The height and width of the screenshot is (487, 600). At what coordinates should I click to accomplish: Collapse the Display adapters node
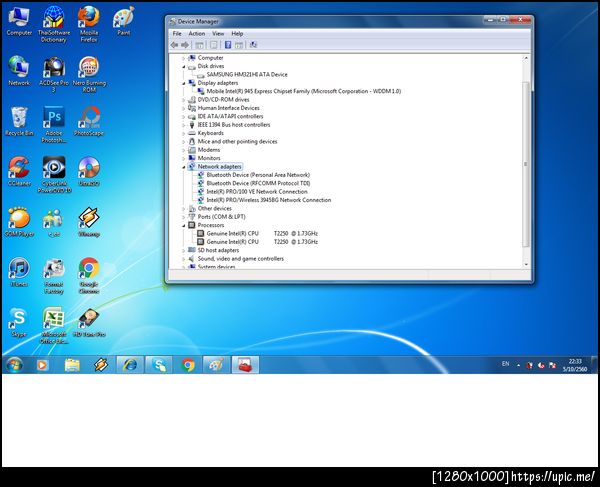tap(183, 83)
